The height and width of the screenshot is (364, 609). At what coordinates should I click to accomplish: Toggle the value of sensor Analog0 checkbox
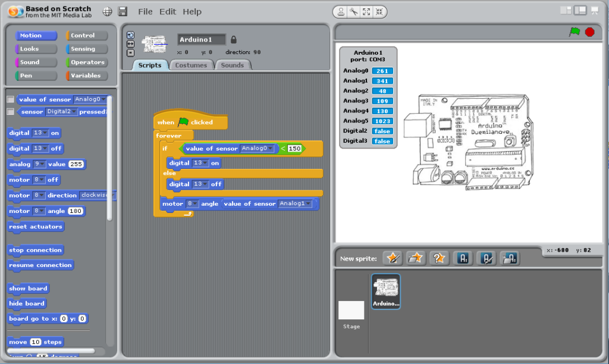coord(10,99)
